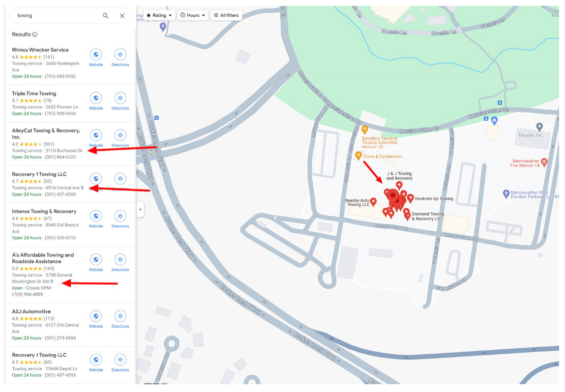This screenshot has height=392, width=565.
Task: Open the Hours filter dropdown
Action: tap(193, 16)
